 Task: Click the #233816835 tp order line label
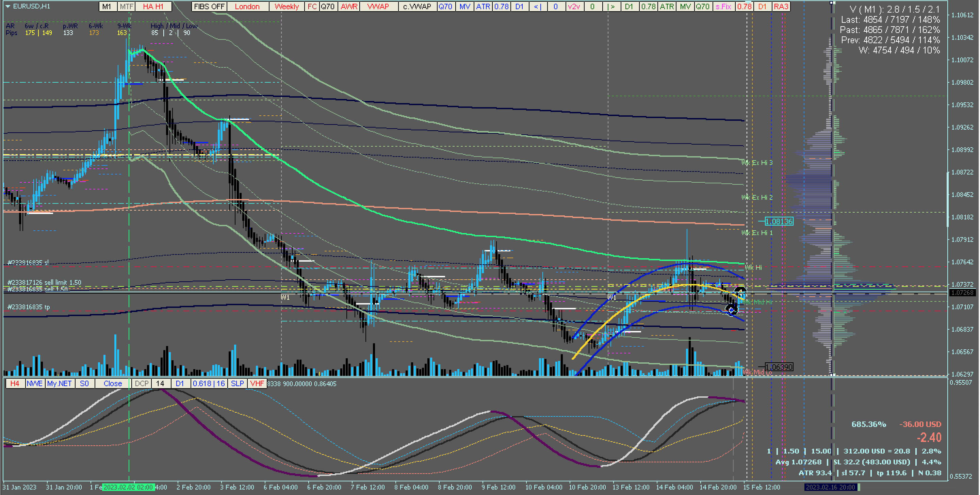(x=29, y=307)
